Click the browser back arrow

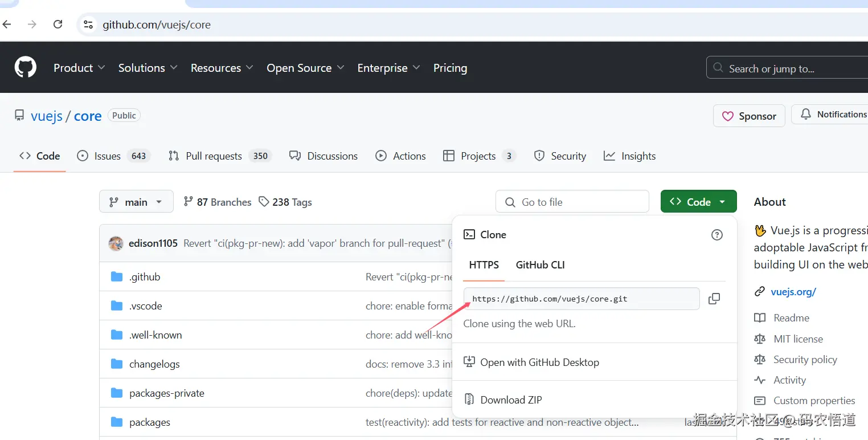point(7,25)
